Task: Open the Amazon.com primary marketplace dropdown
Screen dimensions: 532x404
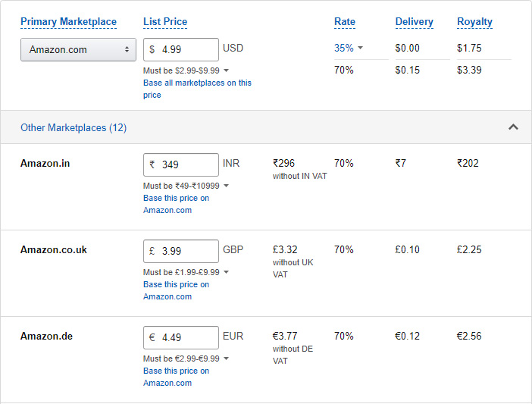Action: click(x=78, y=49)
